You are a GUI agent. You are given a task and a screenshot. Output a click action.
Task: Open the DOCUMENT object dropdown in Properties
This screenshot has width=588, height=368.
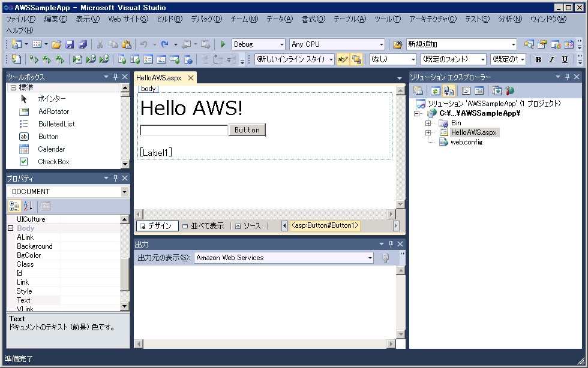[x=68, y=192]
